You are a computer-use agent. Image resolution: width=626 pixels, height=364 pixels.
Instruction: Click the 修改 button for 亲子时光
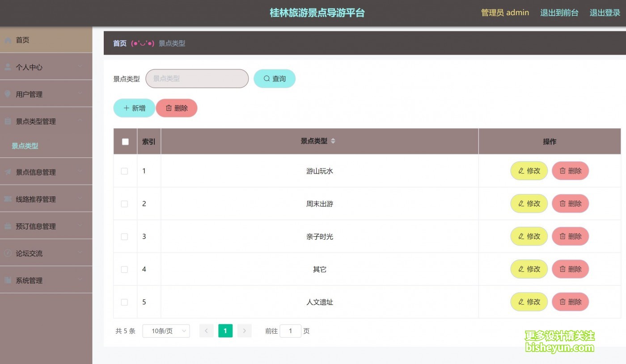pyautogui.click(x=529, y=236)
